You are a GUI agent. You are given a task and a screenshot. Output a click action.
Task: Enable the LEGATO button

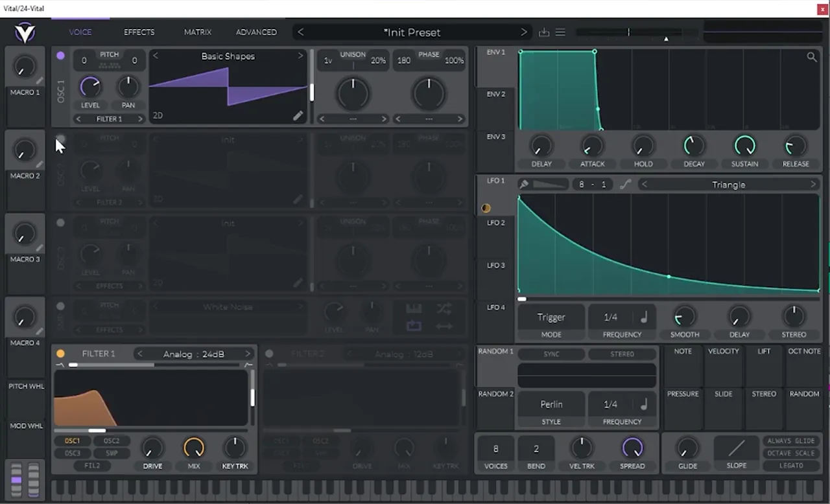tap(790, 465)
